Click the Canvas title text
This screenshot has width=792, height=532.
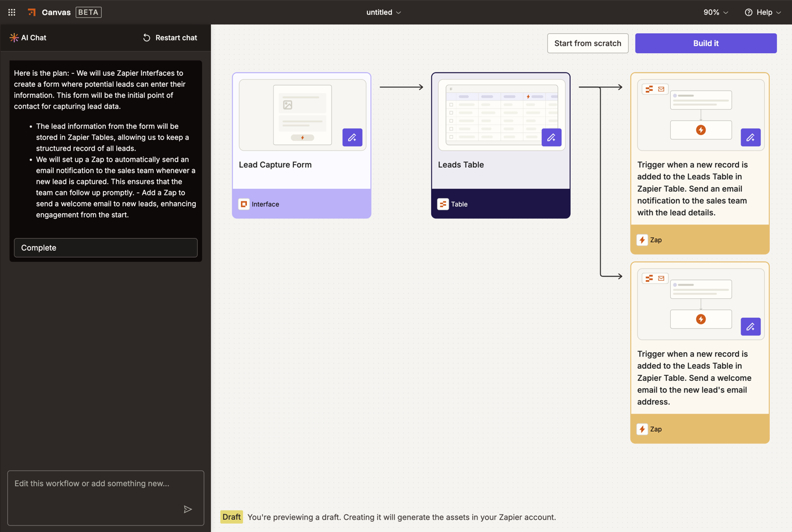point(56,12)
